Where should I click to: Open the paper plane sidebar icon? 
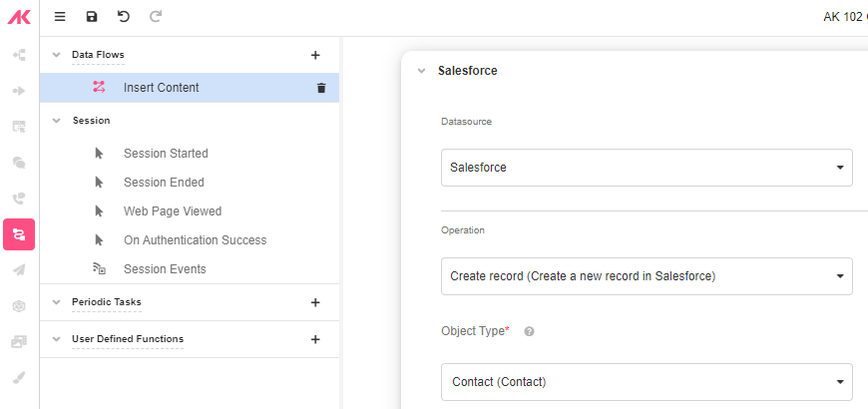click(19, 270)
